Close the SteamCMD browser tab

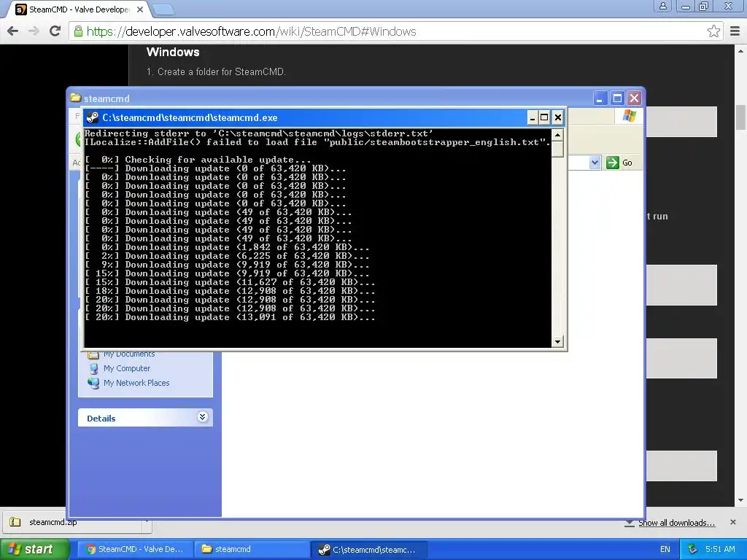coord(140,9)
